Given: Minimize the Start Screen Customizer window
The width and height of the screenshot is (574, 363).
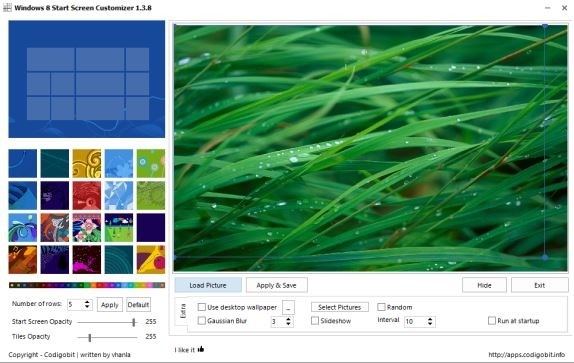Looking at the screenshot, I should pos(548,8).
